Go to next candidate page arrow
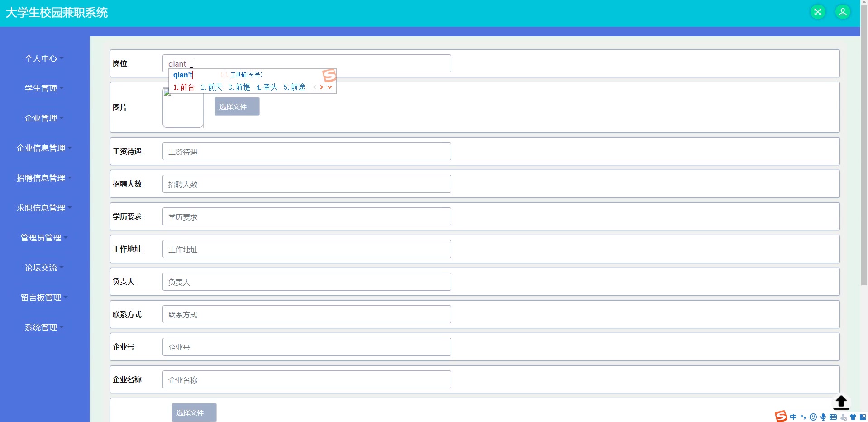The height and width of the screenshot is (422, 868). (322, 87)
